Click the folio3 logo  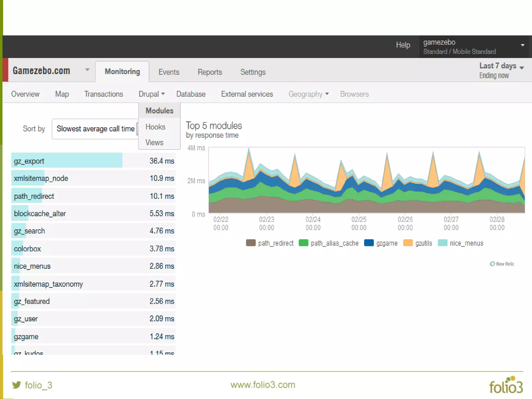[x=506, y=385]
